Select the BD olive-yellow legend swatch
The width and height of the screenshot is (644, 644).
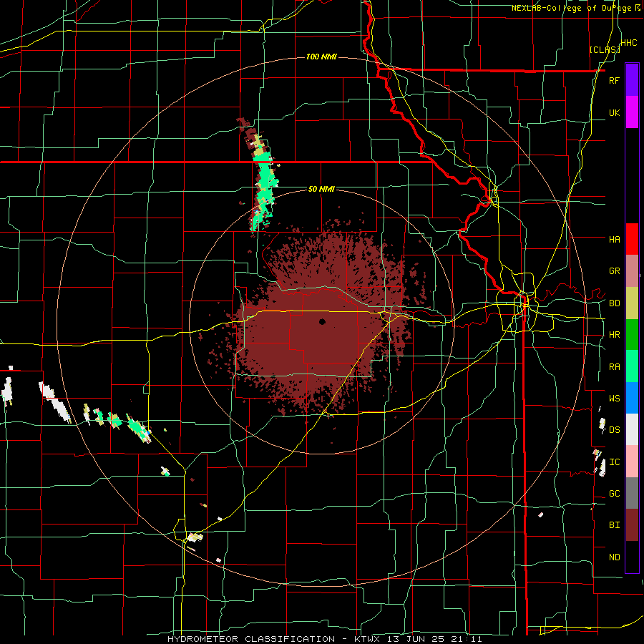[632, 303]
